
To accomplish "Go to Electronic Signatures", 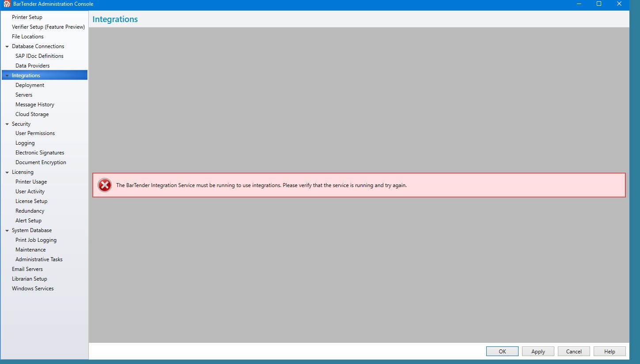I will click(40, 153).
